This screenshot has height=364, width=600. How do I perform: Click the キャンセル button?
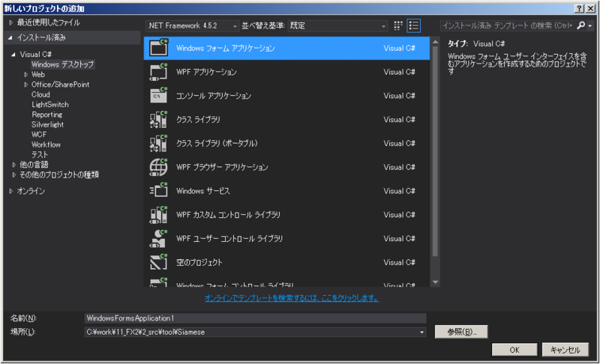point(565,350)
